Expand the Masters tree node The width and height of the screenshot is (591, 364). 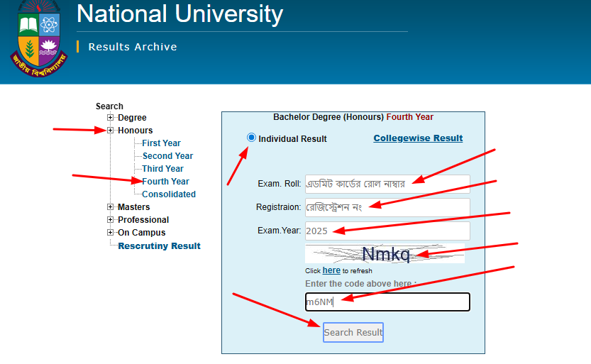(110, 207)
